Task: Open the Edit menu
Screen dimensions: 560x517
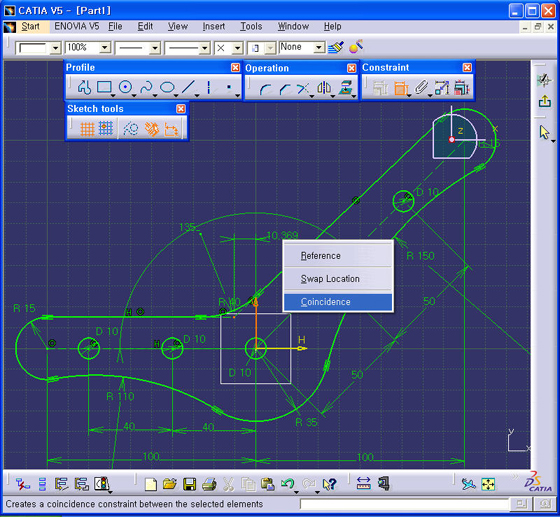Action: pyautogui.click(x=145, y=26)
